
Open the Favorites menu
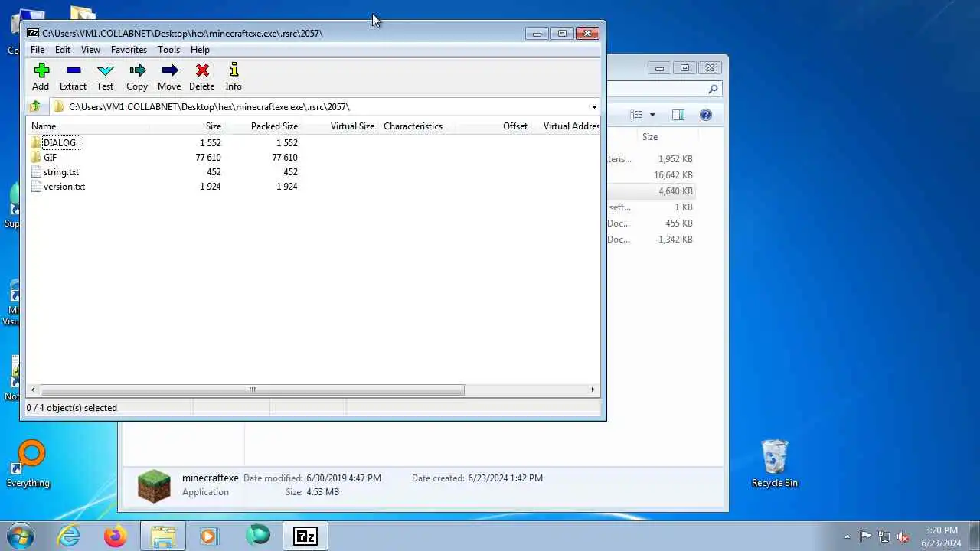coord(129,50)
